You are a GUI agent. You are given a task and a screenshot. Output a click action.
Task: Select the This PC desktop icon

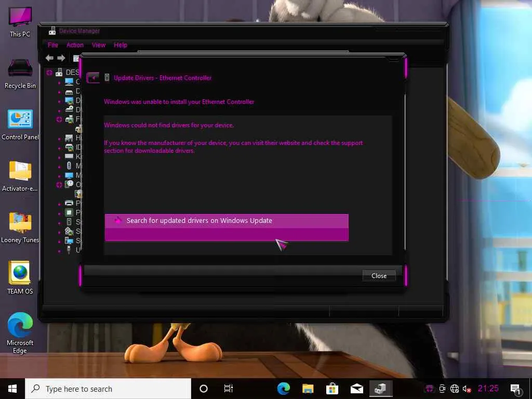(x=20, y=22)
